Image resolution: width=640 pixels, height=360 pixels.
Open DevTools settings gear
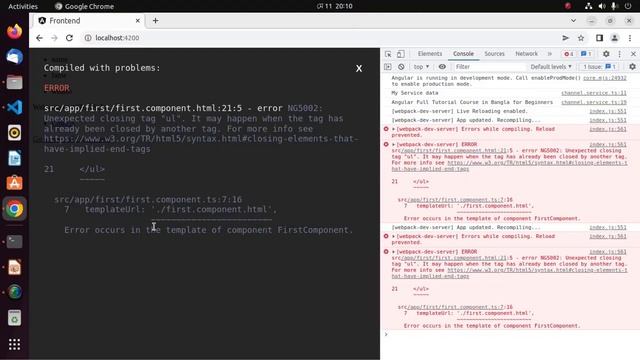tap(606, 54)
